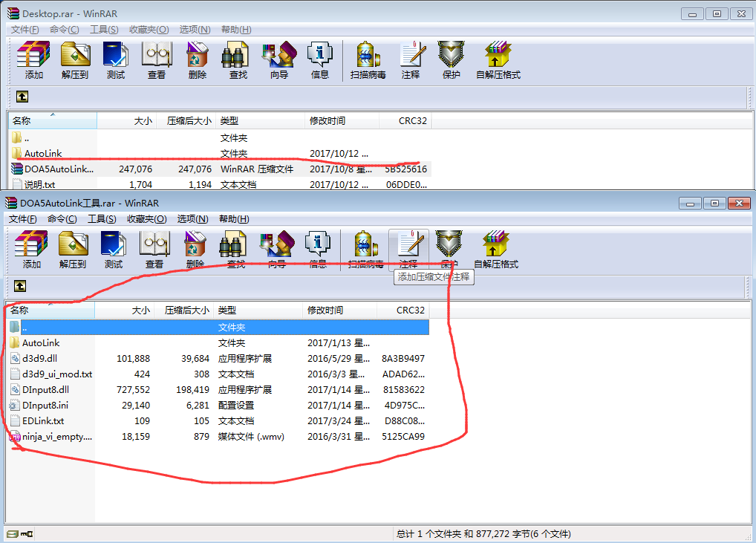Image resolution: width=756 pixels, height=543 pixels.
Task: Click SFX (自解压格式) in DOA5AutoLink工具.rar window
Action: 496,250
